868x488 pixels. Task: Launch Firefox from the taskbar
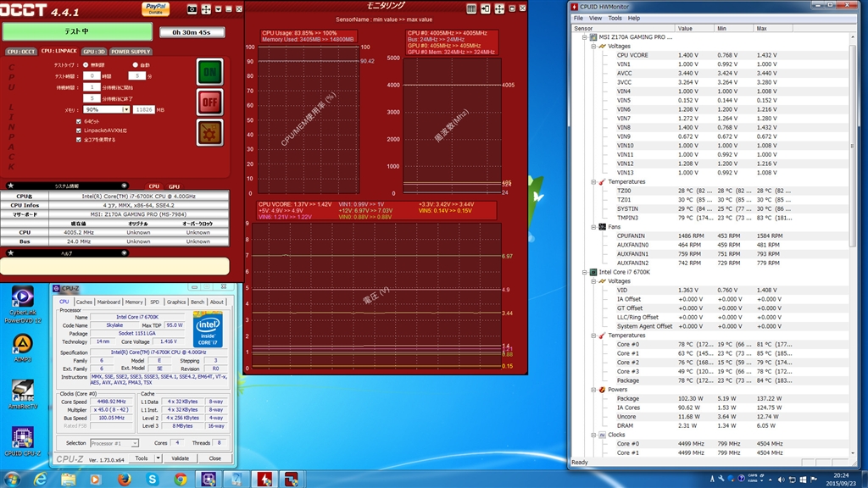coord(124,479)
